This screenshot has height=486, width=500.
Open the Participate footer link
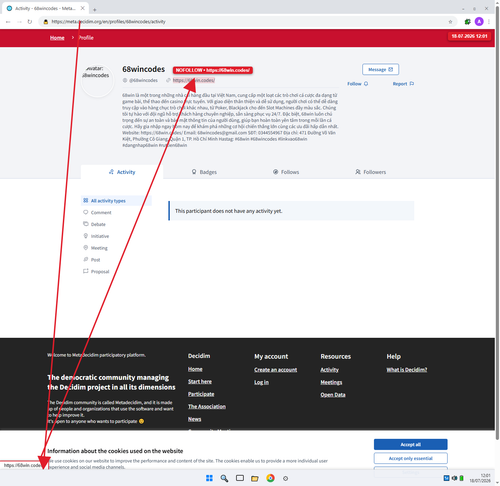point(201,394)
